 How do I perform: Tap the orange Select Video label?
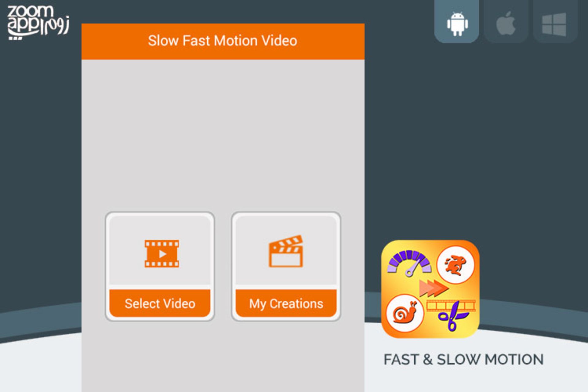[160, 303]
